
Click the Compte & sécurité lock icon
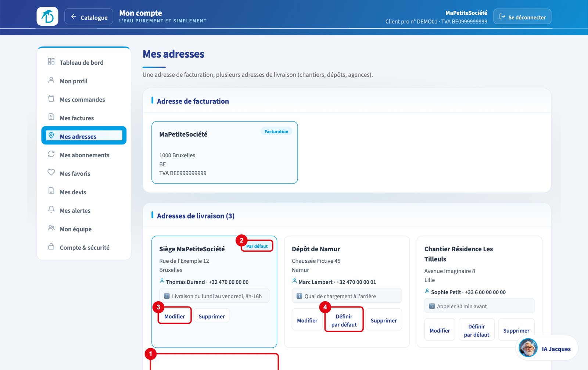(x=51, y=247)
